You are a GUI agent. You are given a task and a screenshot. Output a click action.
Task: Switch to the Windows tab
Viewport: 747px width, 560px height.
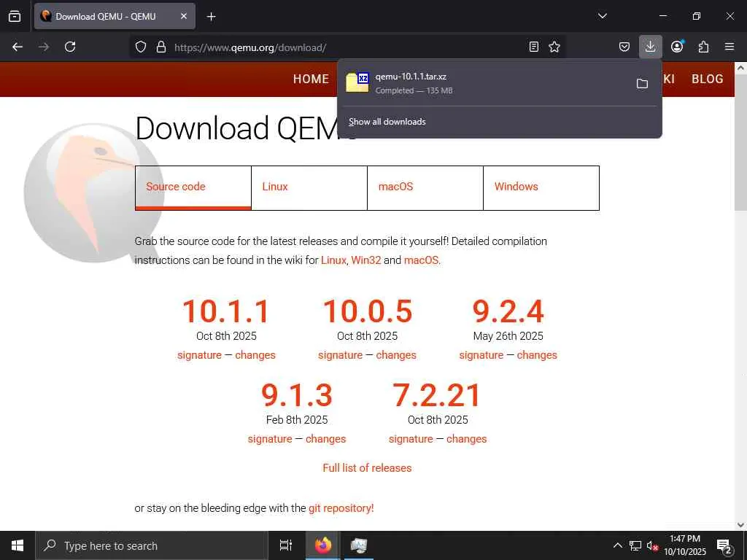(x=541, y=187)
